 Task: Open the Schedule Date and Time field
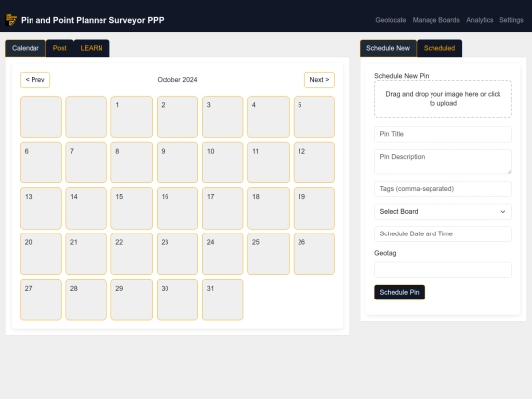[443, 233]
